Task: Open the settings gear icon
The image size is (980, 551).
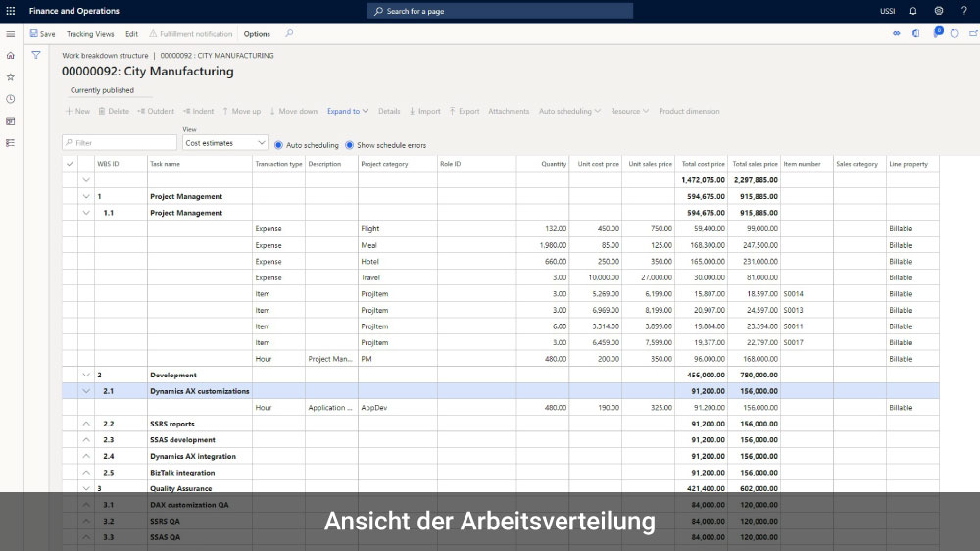Action: (939, 11)
